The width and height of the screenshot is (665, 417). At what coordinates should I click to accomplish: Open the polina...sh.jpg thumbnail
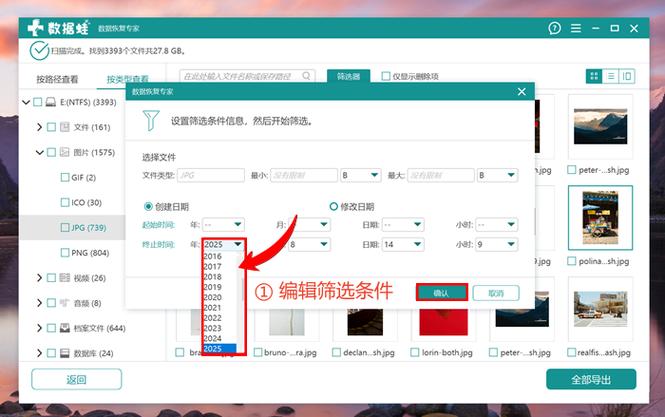pyautogui.click(x=600, y=218)
